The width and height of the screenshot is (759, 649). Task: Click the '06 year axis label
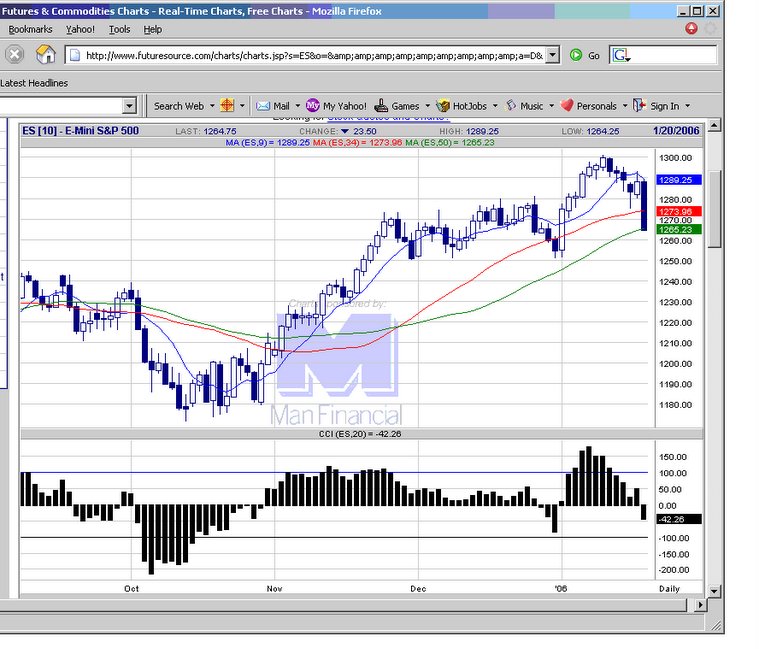561,589
